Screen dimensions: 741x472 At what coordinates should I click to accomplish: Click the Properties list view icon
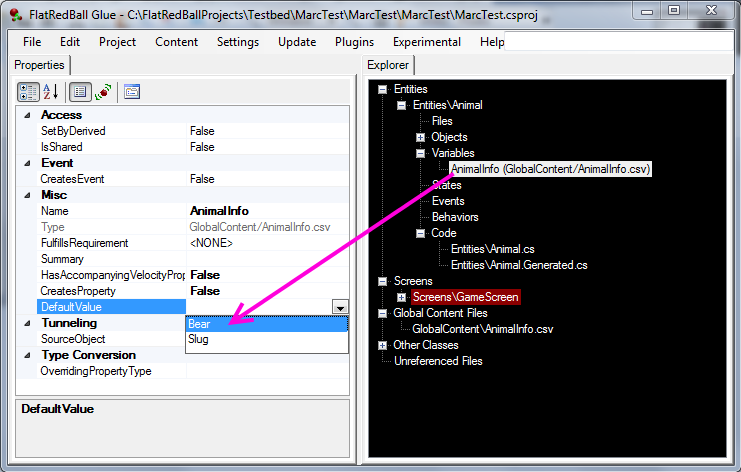81,91
